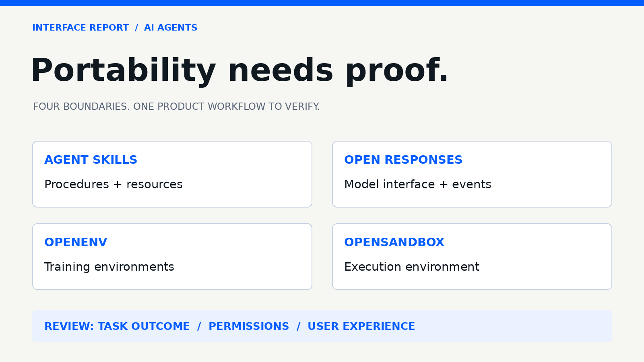Click 'Procedures + resources' description

[114, 184]
